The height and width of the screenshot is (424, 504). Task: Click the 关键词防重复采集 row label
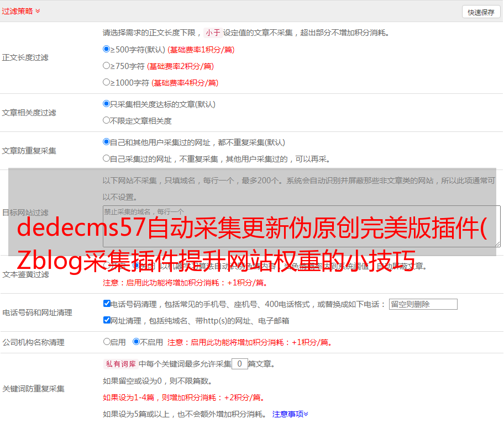pos(33,389)
